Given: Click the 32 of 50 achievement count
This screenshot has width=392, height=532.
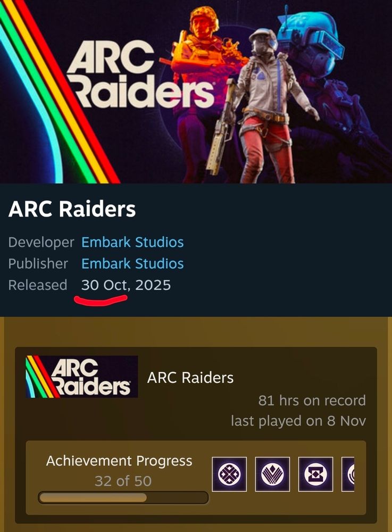Looking at the screenshot, I should pos(123,481).
